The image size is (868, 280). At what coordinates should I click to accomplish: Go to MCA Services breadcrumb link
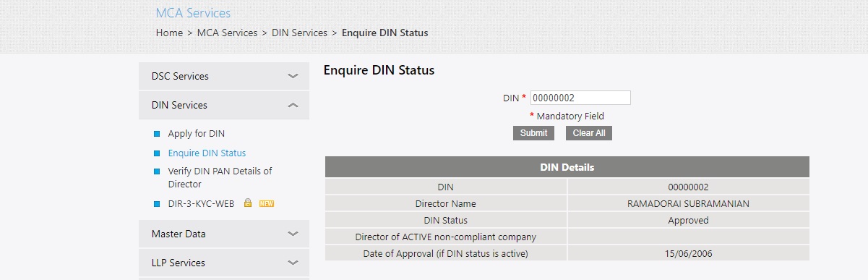click(227, 33)
